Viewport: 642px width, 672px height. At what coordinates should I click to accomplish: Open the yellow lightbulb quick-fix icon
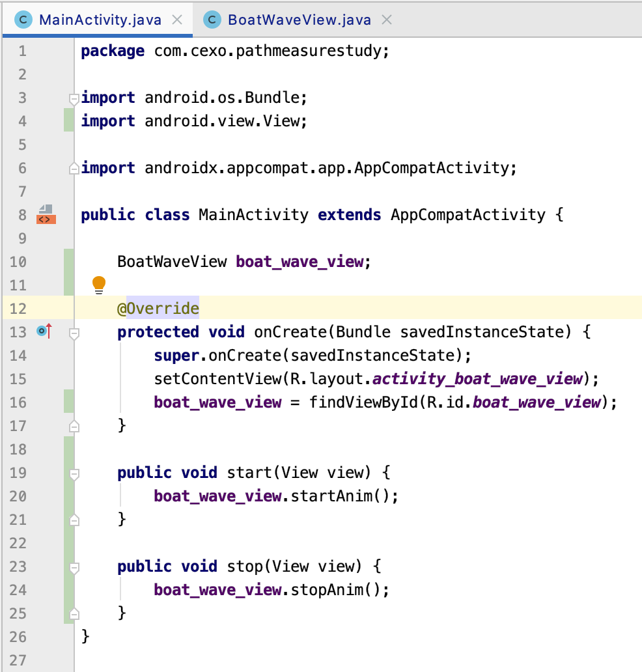point(99,285)
